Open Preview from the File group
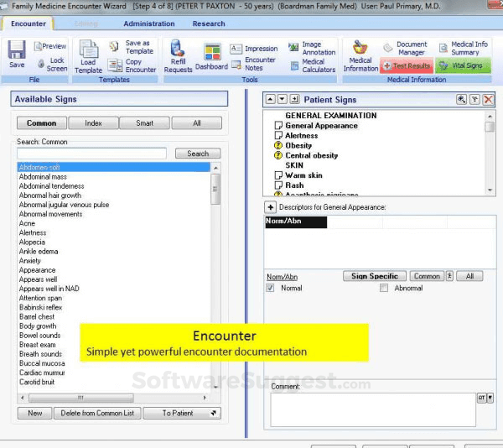This screenshot has width=503, height=448. 50,46
